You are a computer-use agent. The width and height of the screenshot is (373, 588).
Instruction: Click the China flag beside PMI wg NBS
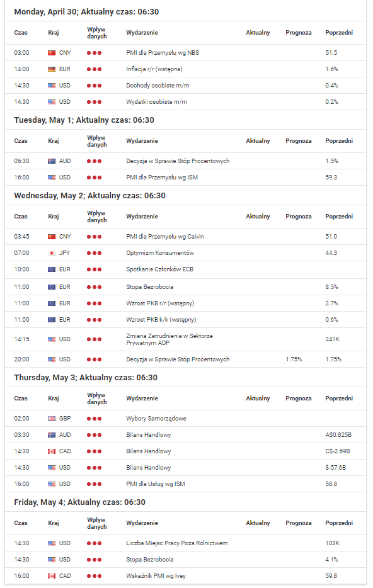pyautogui.click(x=52, y=53)
